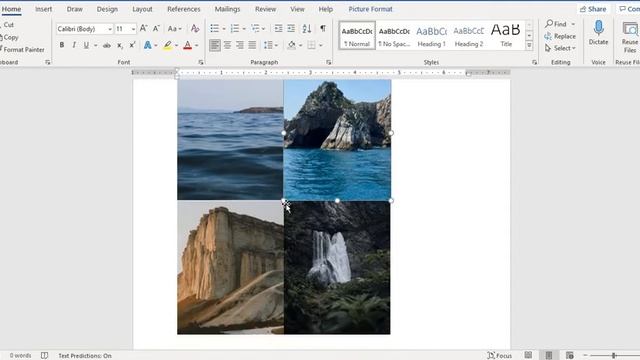Open the Layout tab
Image resolution: width=640 pixels, height=360 pixels.
(x=142, y=9)
